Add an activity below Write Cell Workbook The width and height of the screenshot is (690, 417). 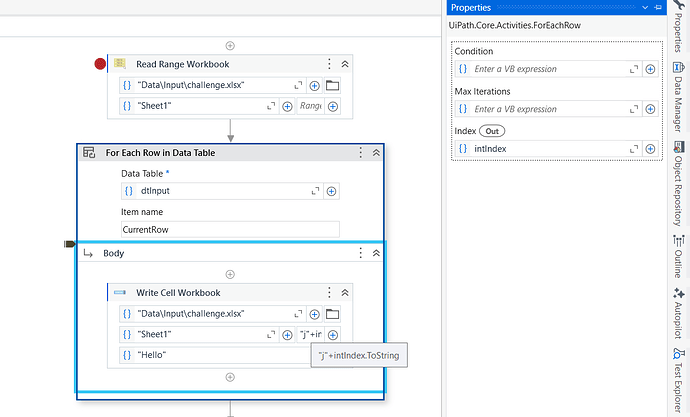(230, 377)
